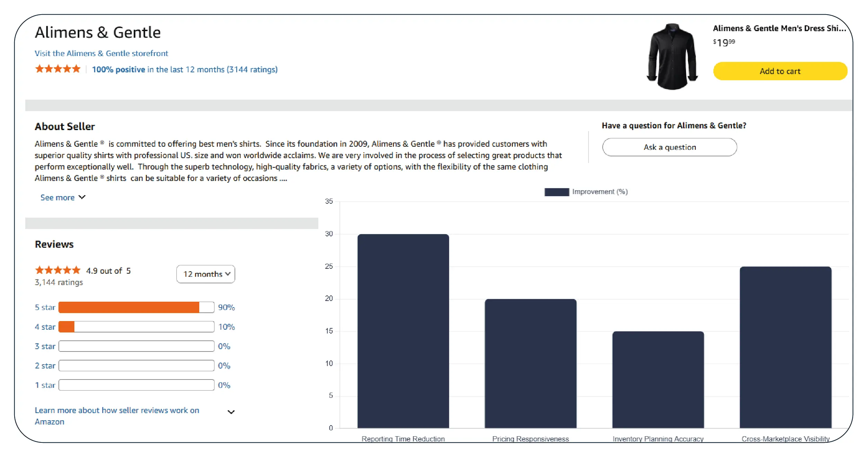Visit the Alimens & Gentle storefront link
The height and width of the screenshot is (457, 868).
click(x=101, y=53)
